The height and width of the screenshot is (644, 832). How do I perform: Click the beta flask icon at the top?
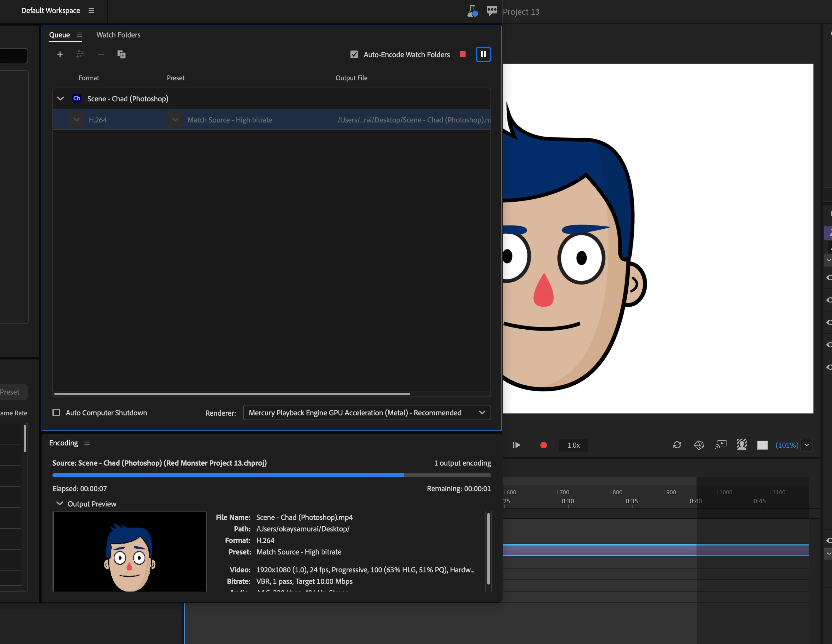click(x=472, y=11)
